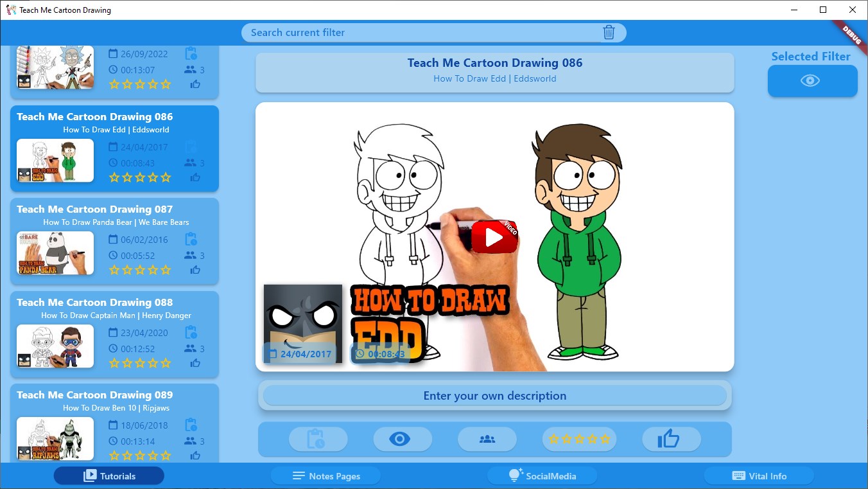The image size is (868, 489).
Task: Click the star rating on card 088
Action: pyautogui.click(x=140, y=363)
